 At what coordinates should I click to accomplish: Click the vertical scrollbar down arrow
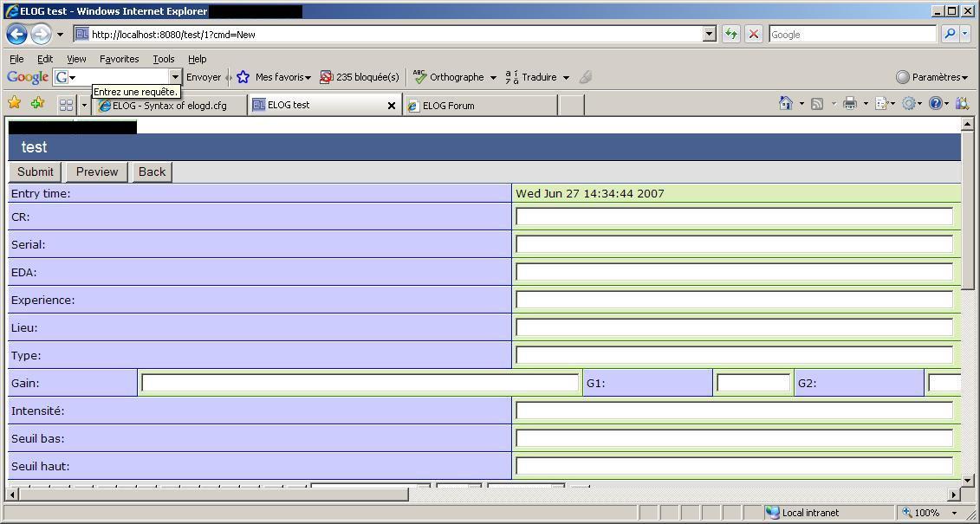[x=968, y=481]
